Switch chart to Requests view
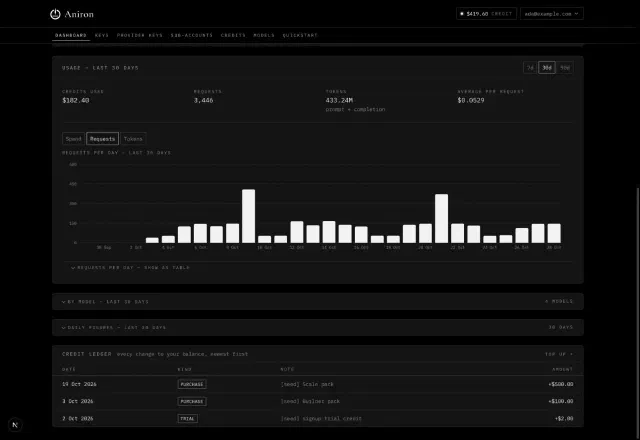Image resolution: width=640 pixels, height=440 pixels. (x=102, y=139)
